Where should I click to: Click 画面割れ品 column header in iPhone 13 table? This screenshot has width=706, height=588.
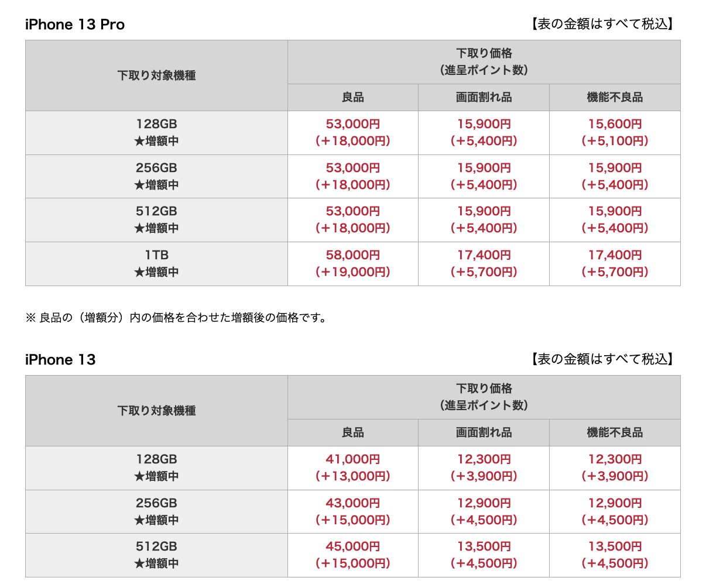click(x=484, y=432)
